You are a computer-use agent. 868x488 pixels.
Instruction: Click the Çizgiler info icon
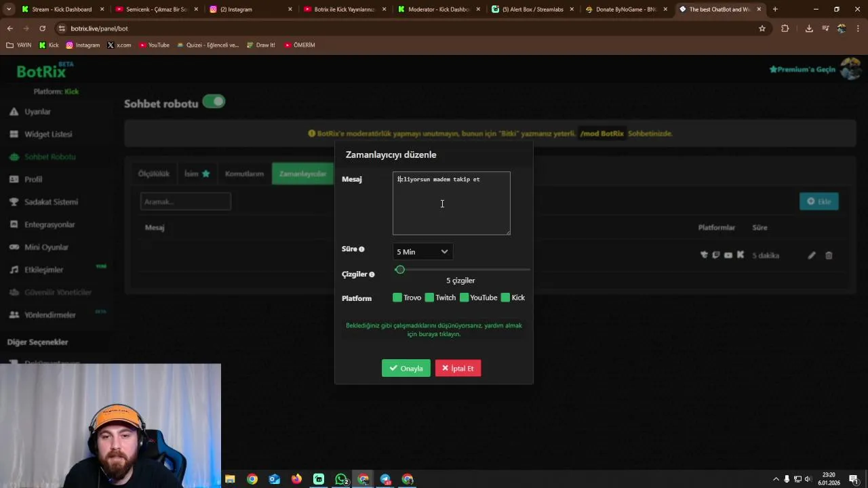[372, 274]
